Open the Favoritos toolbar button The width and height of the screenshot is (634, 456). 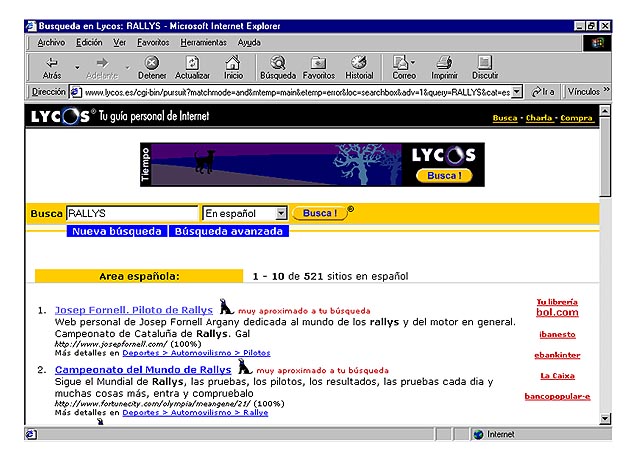pyautogui.click(x=319, y=68)
